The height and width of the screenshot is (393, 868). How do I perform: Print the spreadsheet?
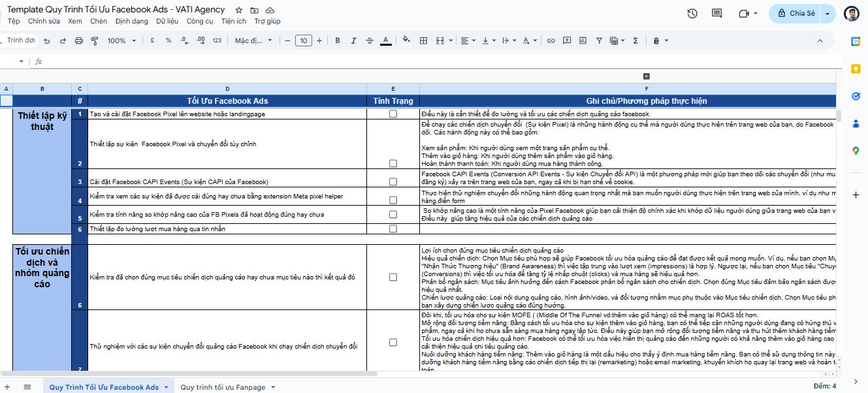[x=79, y=40]
